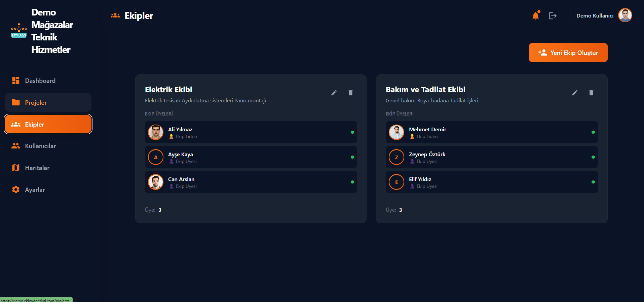Open Ayarlar menu item
Screen dimensions: 644x302
point(48,190)
